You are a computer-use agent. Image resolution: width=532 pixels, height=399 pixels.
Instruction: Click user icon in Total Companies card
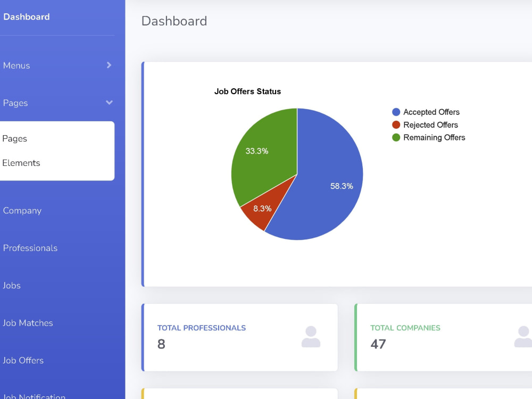pyautogui.click(x=523, y=337)
